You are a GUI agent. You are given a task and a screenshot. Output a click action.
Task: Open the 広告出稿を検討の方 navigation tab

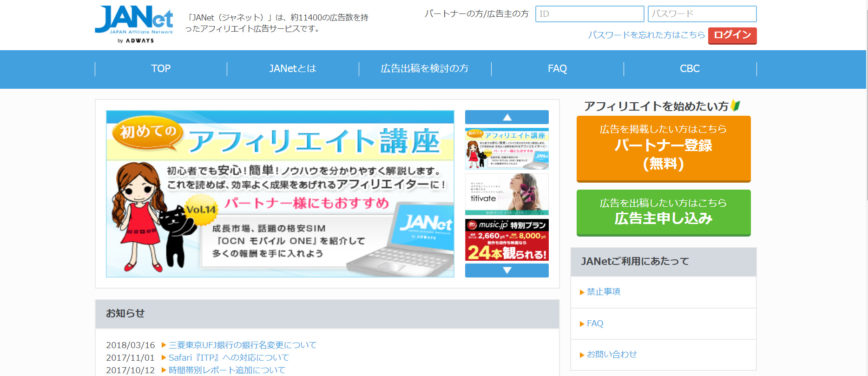tap(425, 69)
